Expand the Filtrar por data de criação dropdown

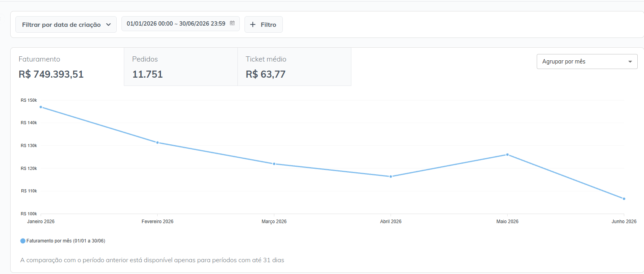pyautogui.click(x=66, y=24)
